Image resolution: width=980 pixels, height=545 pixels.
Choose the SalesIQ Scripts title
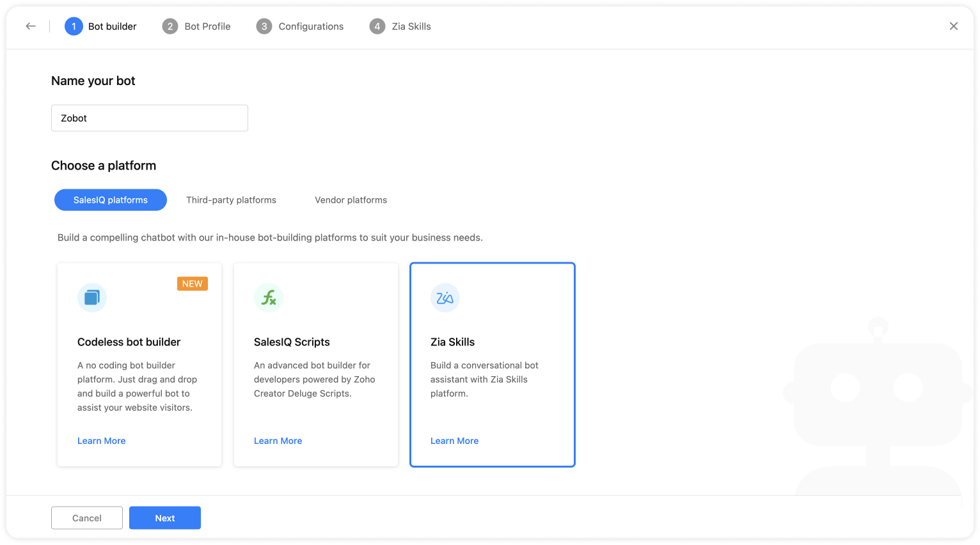292,342
